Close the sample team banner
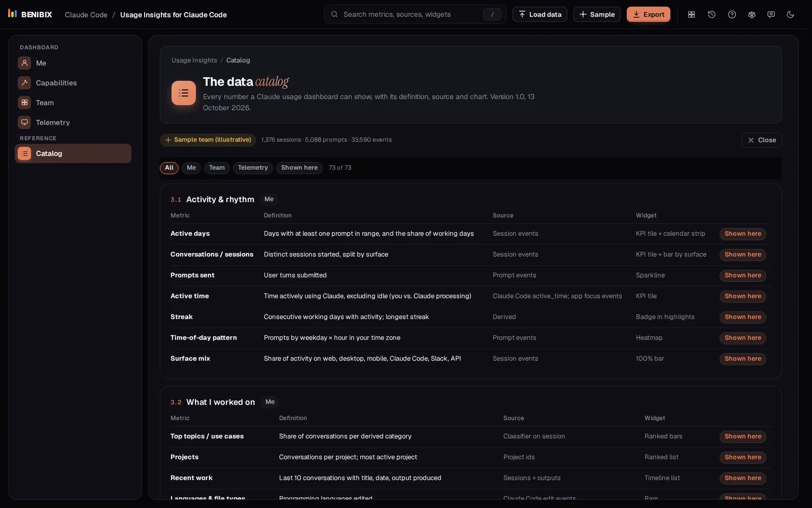 (x=761, y=140)
